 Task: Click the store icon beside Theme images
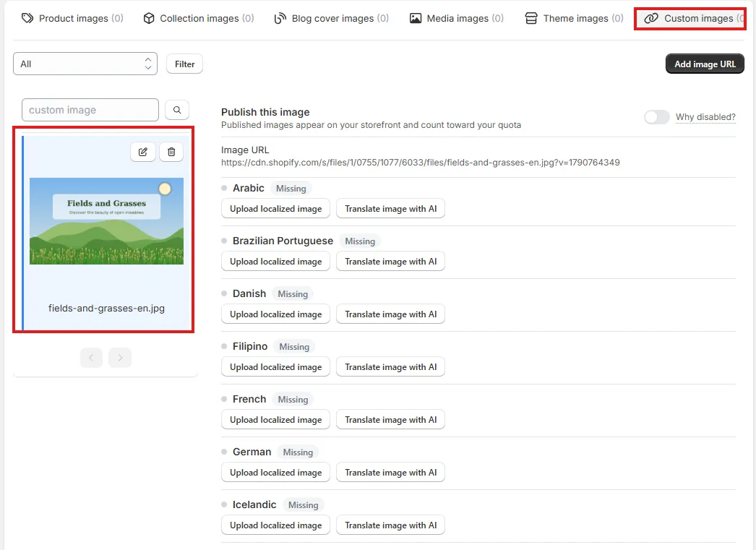(531, 18)
